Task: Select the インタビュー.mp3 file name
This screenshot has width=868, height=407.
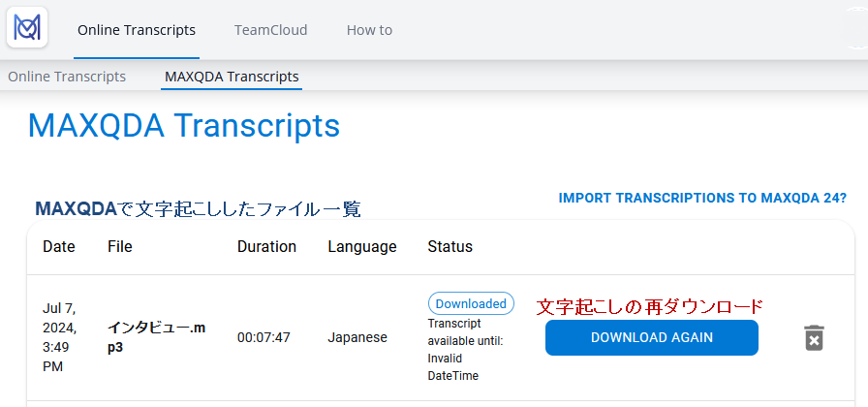Action: coord(156,337)
